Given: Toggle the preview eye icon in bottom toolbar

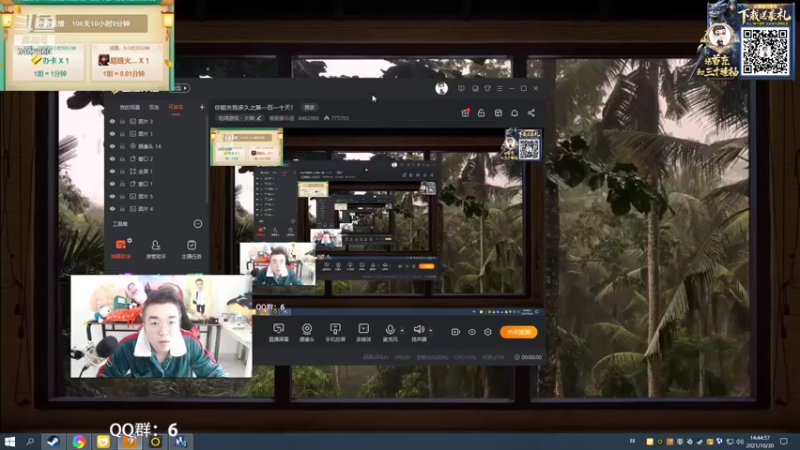Looking at the screenshot, I should (472, 332).
